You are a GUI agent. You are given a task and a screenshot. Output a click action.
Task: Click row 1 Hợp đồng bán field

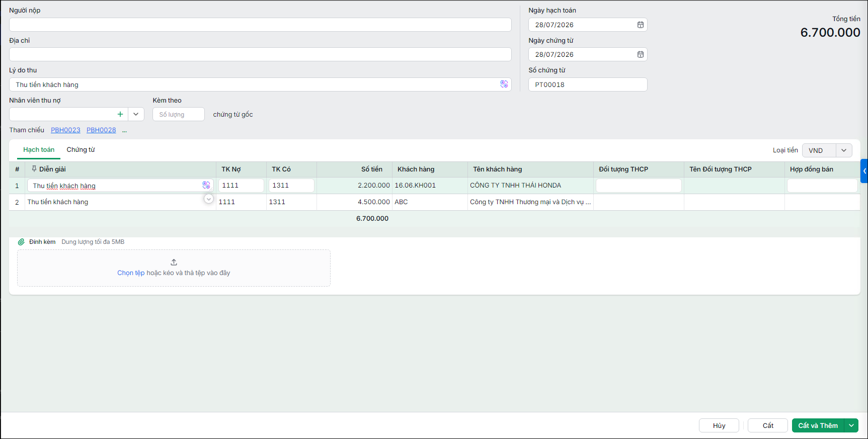click(822, 186)
